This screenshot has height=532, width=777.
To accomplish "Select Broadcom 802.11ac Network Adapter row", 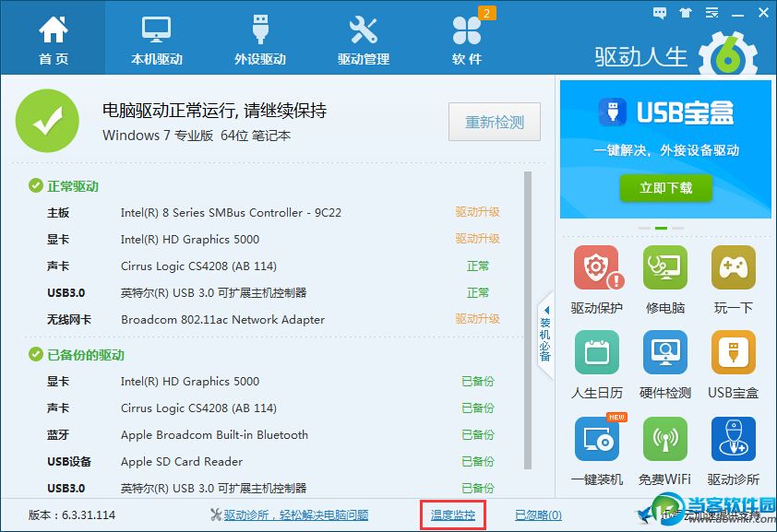I will pos(273,320).
